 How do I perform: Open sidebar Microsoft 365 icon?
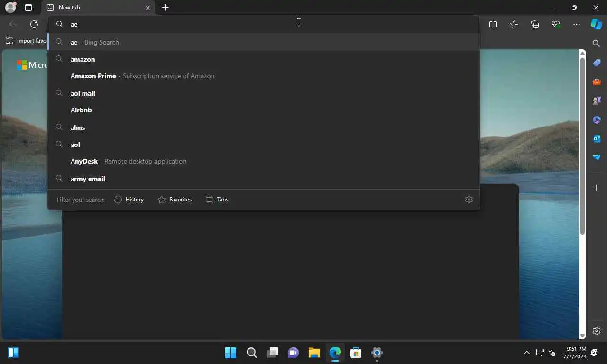(x=597, y=119)
